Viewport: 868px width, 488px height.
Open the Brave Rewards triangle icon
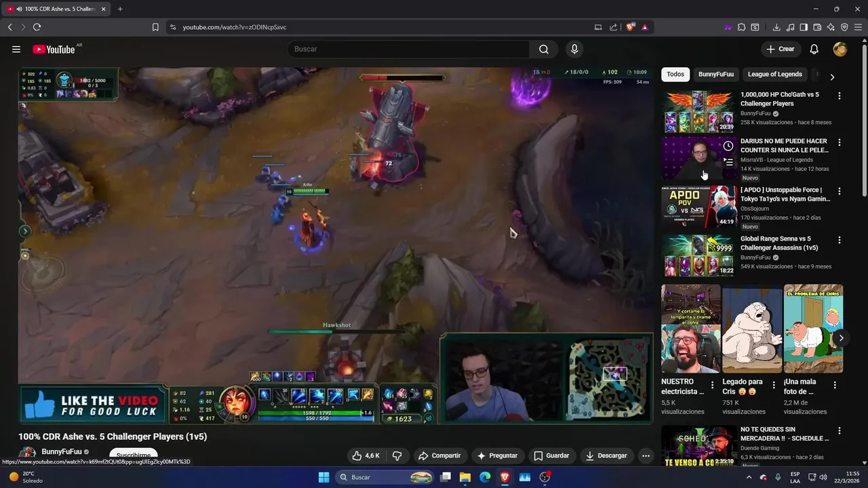(644, 27)
